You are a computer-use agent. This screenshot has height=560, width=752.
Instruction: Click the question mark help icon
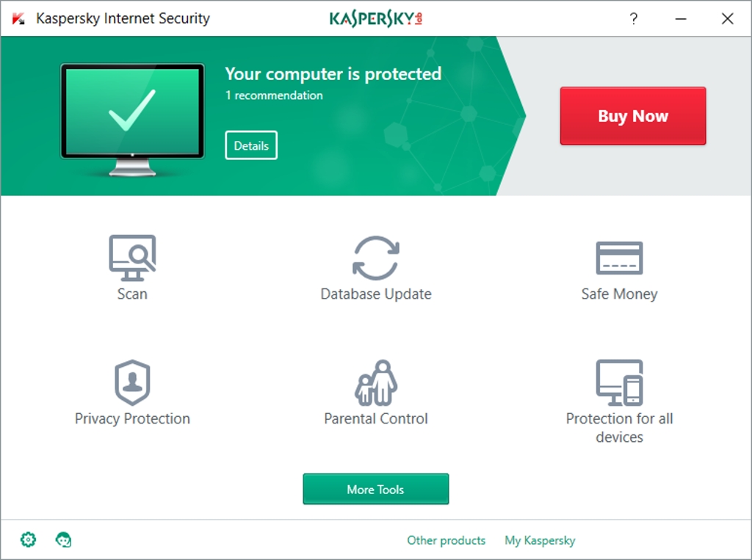634,18
